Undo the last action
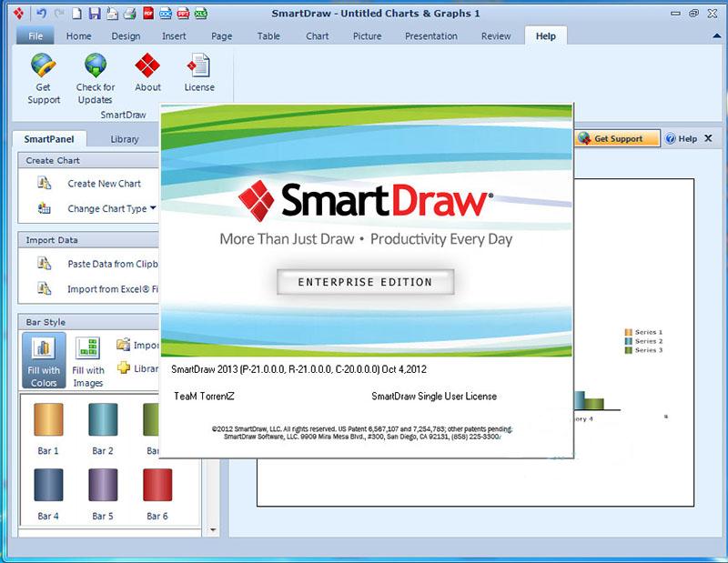This screenshot has width=728, height=563. (42, 14)
